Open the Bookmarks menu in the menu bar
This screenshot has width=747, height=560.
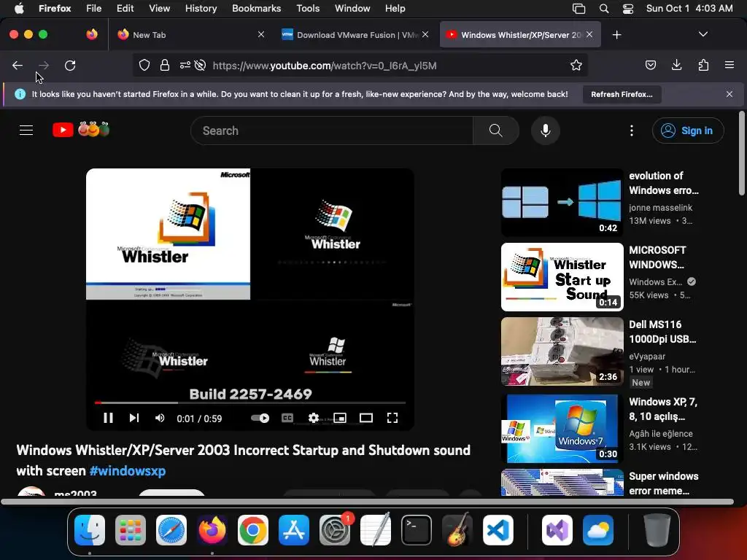[256, 9]
